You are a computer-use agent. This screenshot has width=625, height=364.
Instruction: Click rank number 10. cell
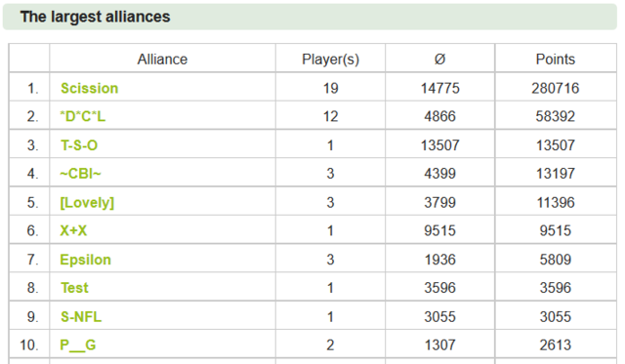(29, 344)
